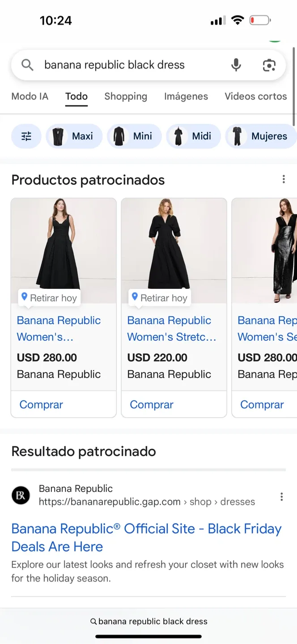Viewport: 297px width, 644px height.
Task: Open Google Lens camera search
Action: click(269, 65)
